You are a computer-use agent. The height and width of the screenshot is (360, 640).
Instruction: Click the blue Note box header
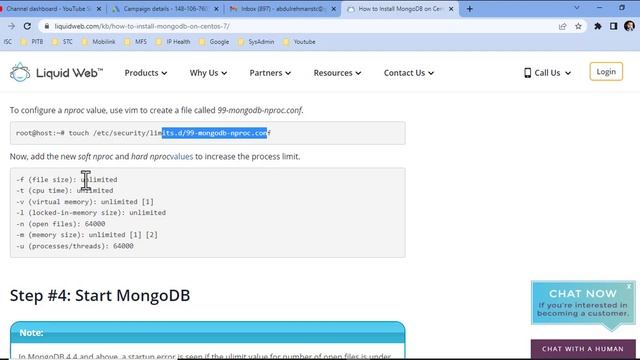pyautogui.click(x=208, y=332)
